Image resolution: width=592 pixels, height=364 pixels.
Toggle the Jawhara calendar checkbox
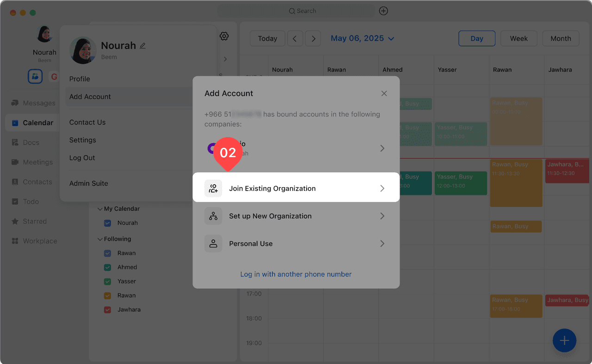(x=108, y=310)
